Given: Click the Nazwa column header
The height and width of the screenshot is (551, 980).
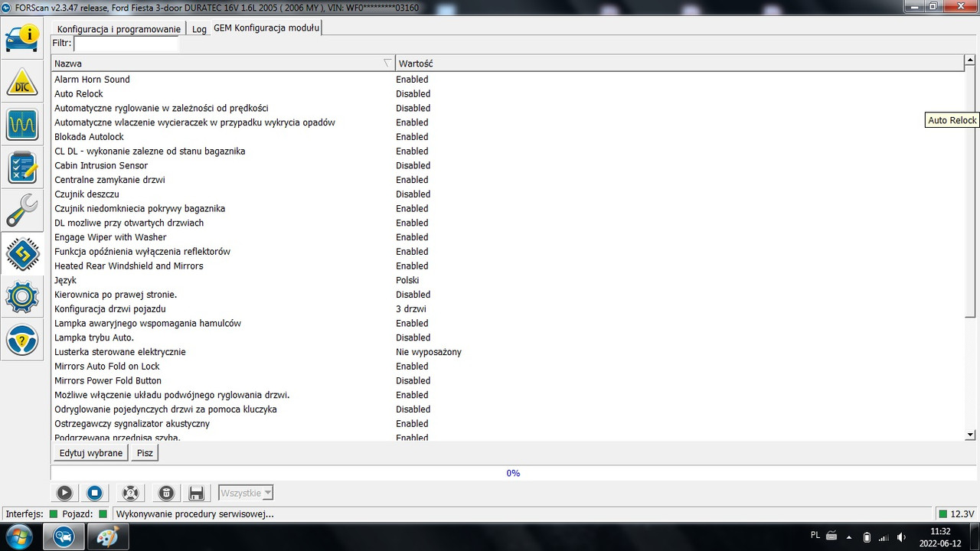Looking at the screenshot, I should [x=223, y=64].
